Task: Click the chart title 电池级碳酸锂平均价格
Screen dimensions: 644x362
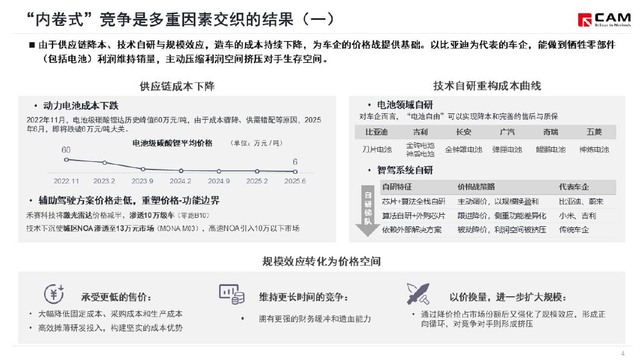Action: point(173,143)
